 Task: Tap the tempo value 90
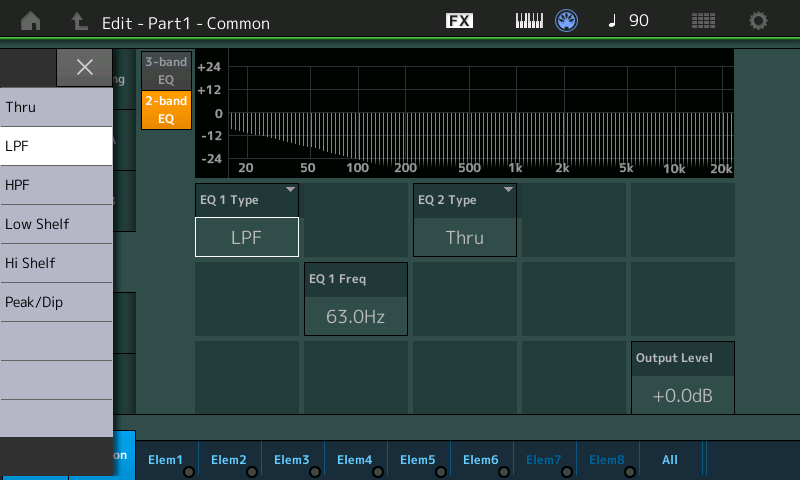(x=639, y=21)
